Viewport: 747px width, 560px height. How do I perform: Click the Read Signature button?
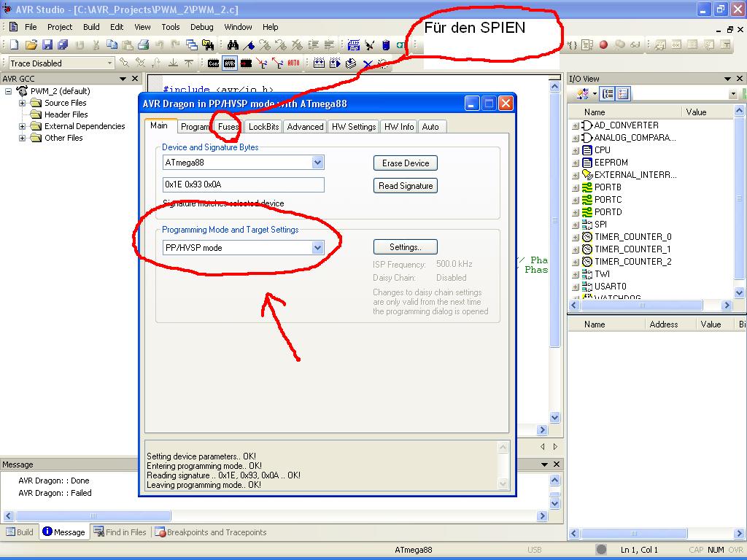[x=406, y=186]
